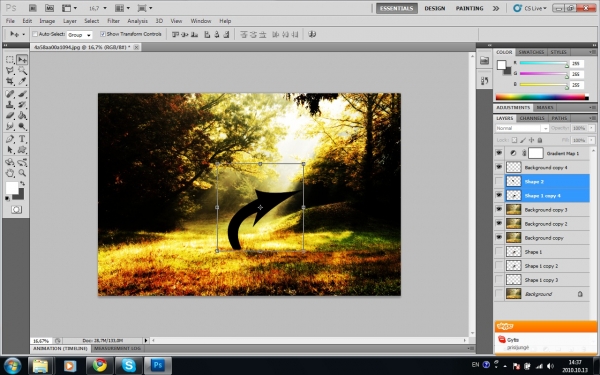Open the CS Live dropdown
This screenshot has width=600, height=375.
tap(530, 8)
